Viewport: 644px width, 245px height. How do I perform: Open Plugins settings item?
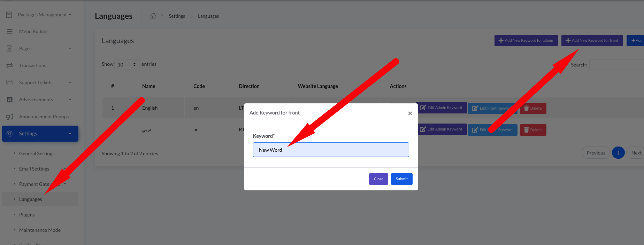tap(27, 215)
